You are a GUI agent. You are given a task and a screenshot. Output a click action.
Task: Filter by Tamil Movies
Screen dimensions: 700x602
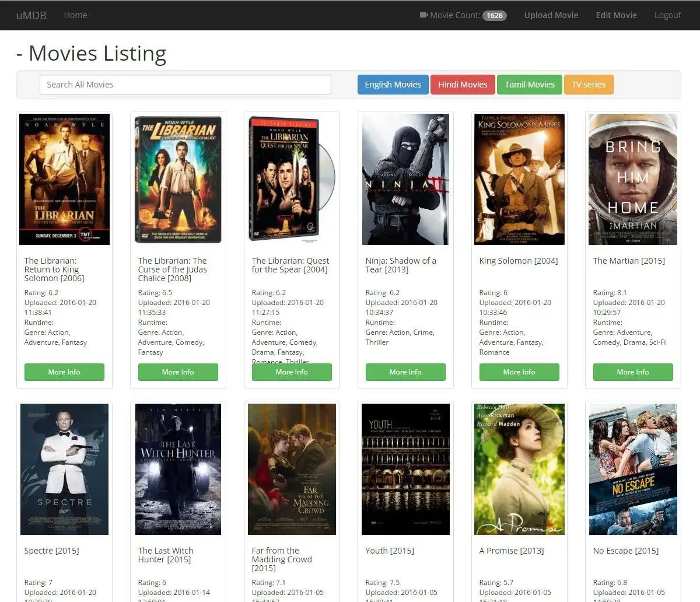tap(530, 85)
